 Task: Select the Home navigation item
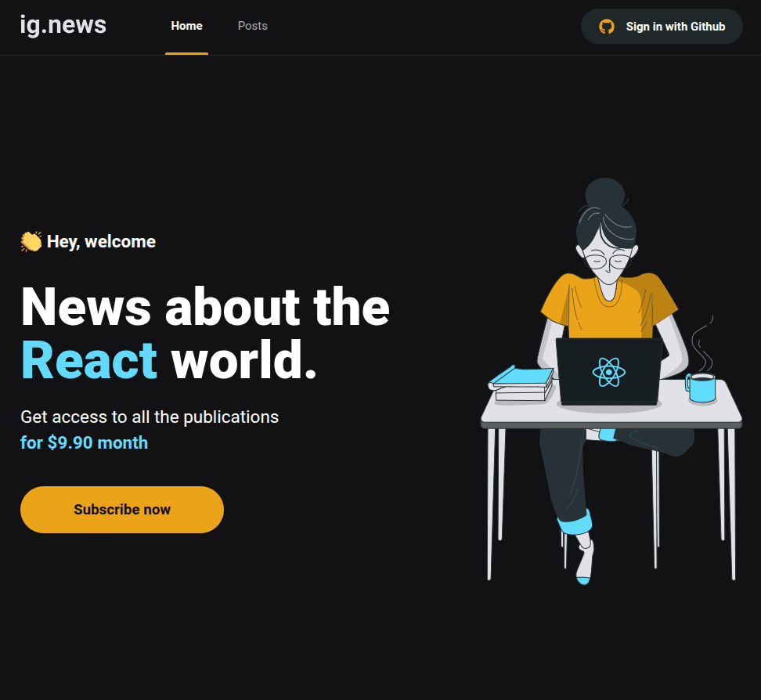click(x=186, y=25)
